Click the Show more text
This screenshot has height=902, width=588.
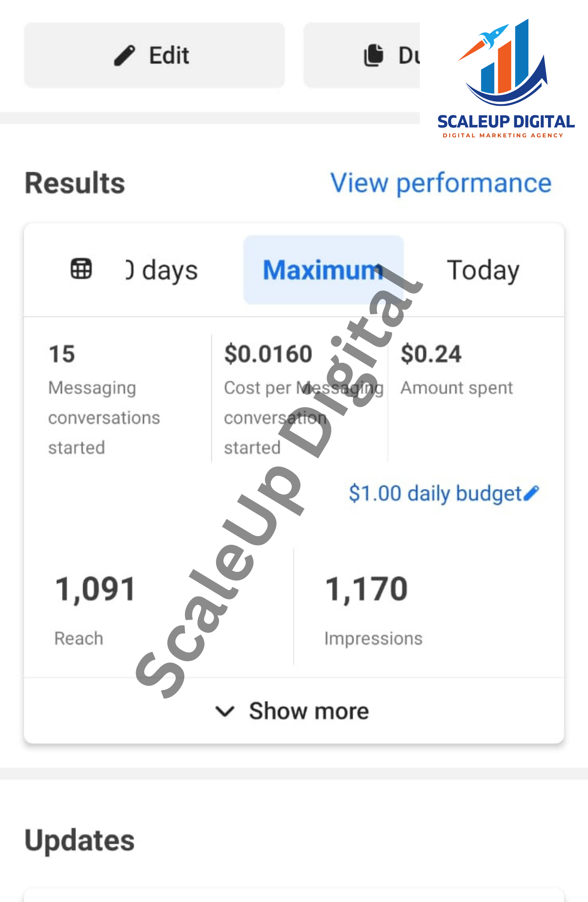click(x=309, y=711)
